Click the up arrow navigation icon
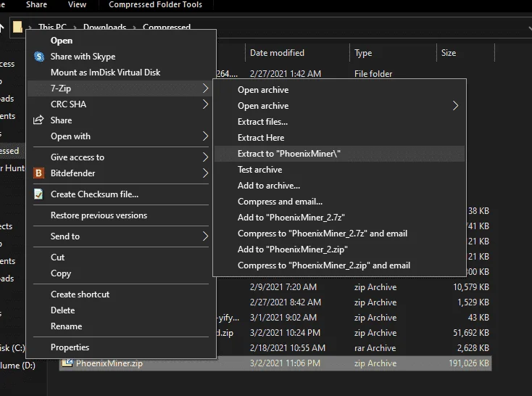 click(1, 28)
